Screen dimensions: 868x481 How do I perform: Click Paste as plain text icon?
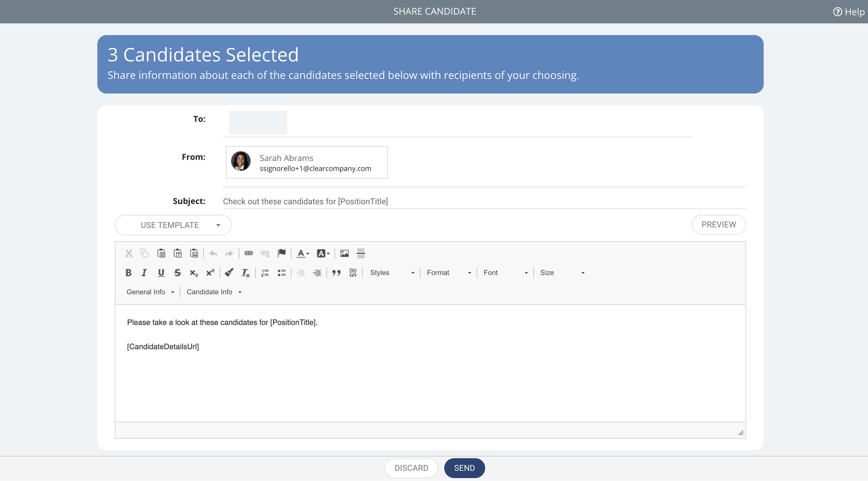coord(178,253)
